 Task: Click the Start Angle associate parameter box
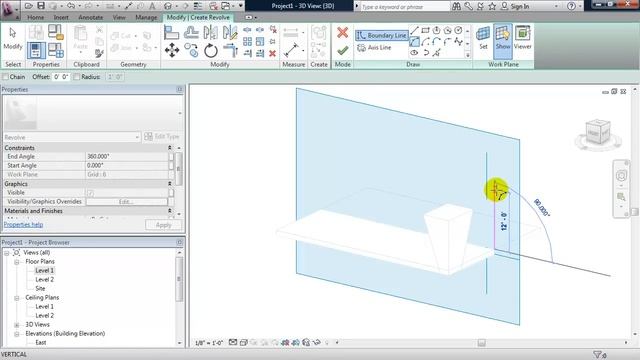(x=171, y=166)
